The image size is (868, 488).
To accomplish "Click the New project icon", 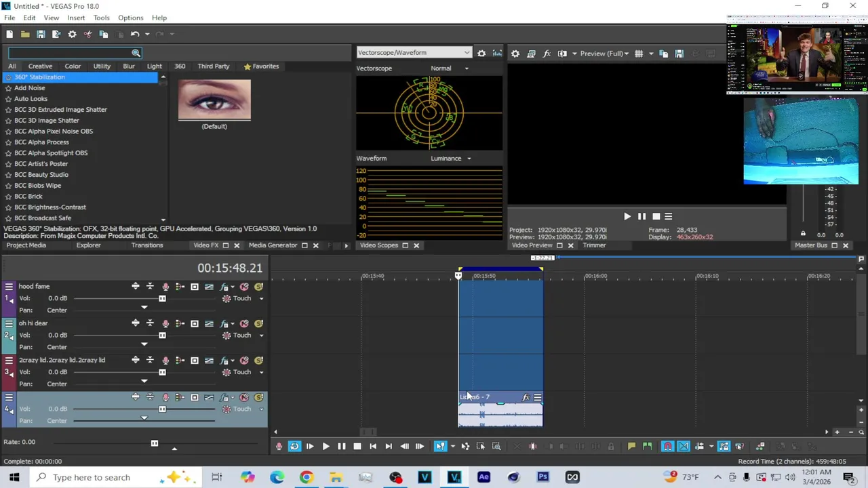I will (9, 34).
